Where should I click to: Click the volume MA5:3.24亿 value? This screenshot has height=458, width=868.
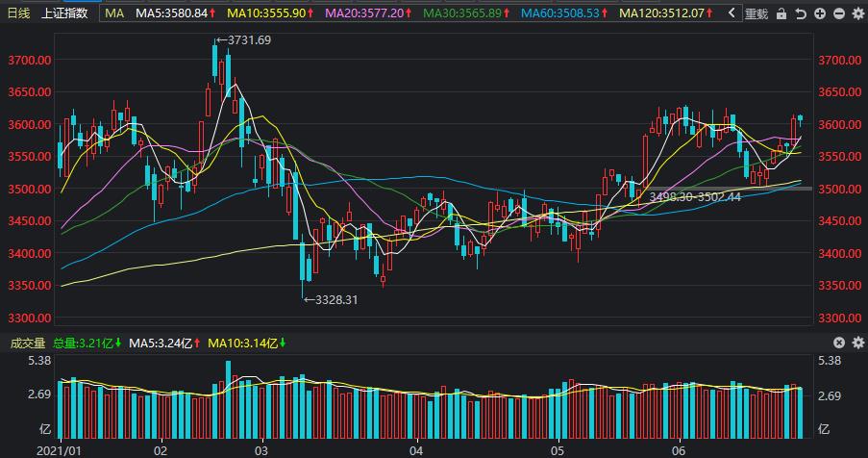(x=161, y=343)
